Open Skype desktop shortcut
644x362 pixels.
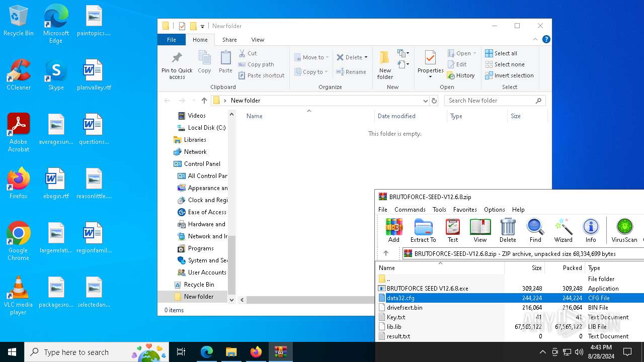pyautogui.click(x=56, y=75)
